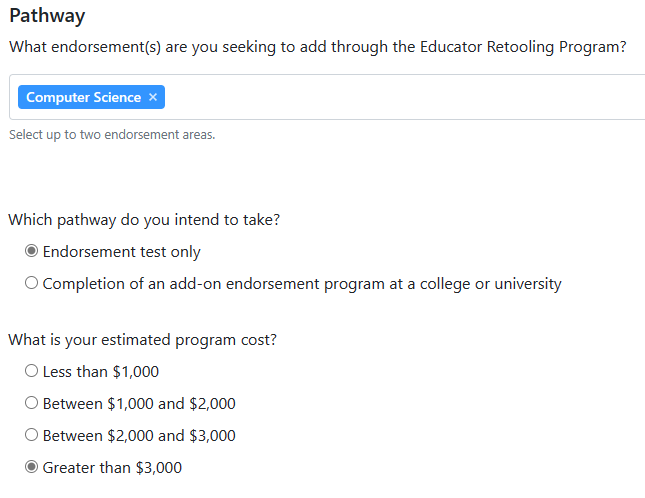Click the Pathway section heading

[46, 16]
